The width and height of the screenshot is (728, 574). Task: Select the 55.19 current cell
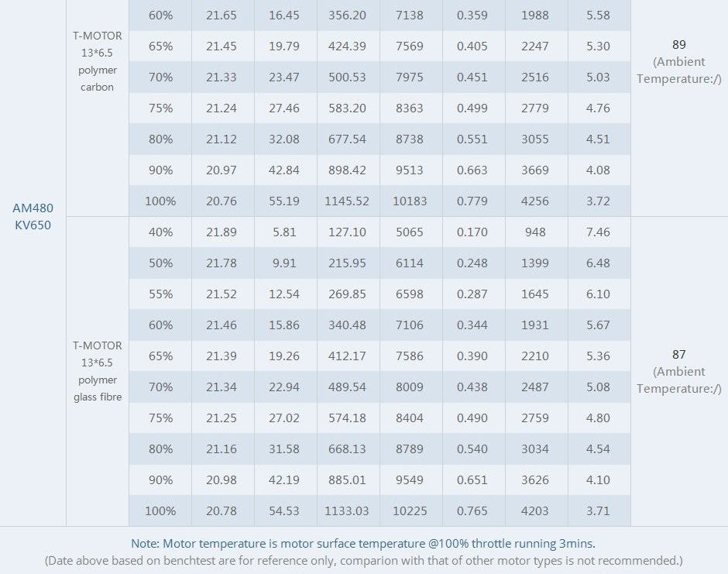[x=285, y=201]
